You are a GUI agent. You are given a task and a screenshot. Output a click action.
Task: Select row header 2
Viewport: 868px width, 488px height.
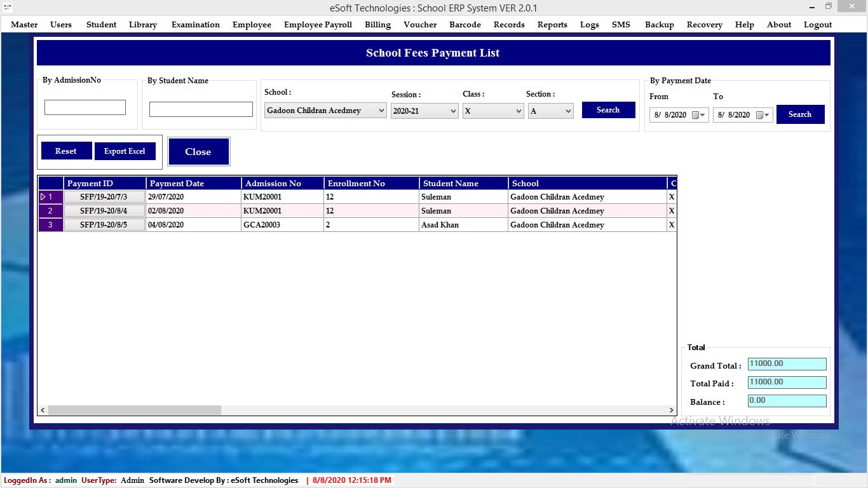pyautogui.click(x=51, y=211)
